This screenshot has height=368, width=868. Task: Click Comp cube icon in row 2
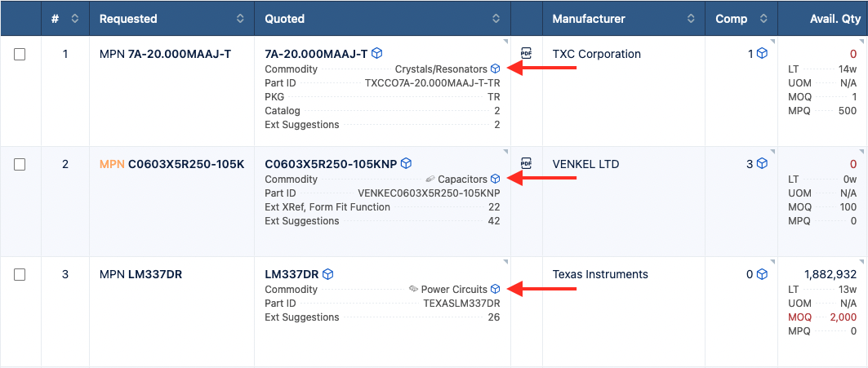coord(762,164)
